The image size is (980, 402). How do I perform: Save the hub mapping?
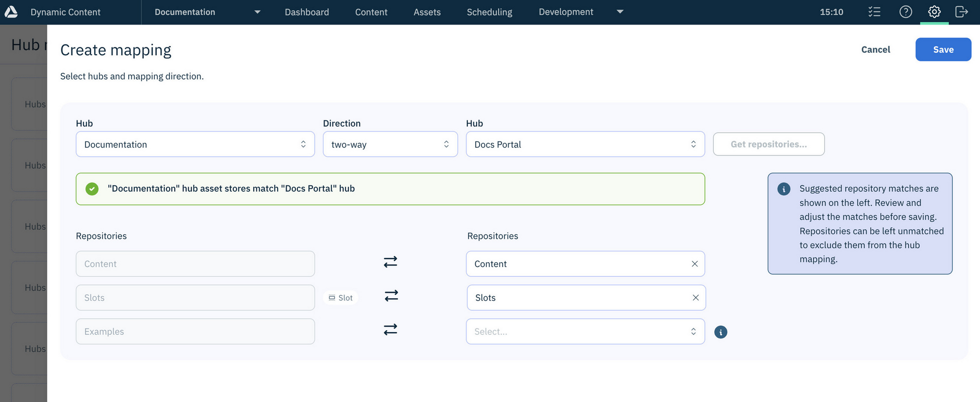pyautogui.click(x=944, y=50)
